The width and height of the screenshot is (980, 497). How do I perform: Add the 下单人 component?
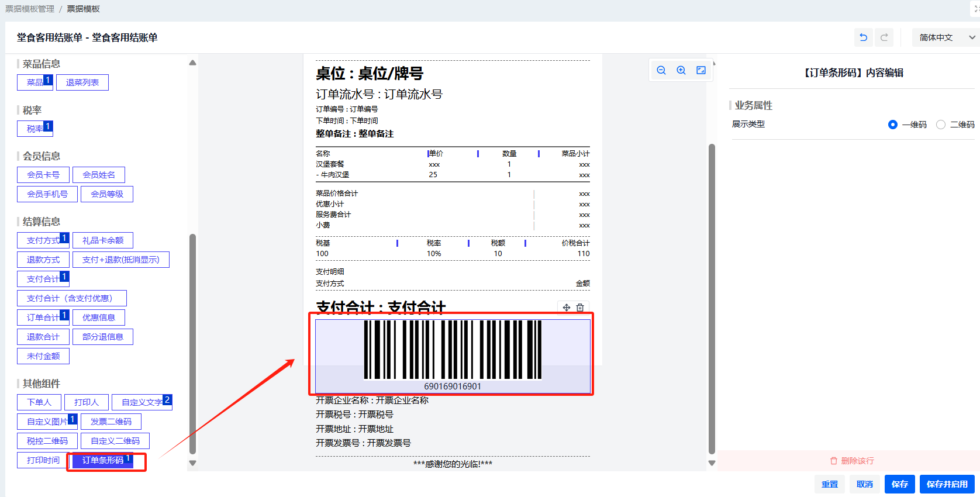pyautogui.click(x=39, y=402)
